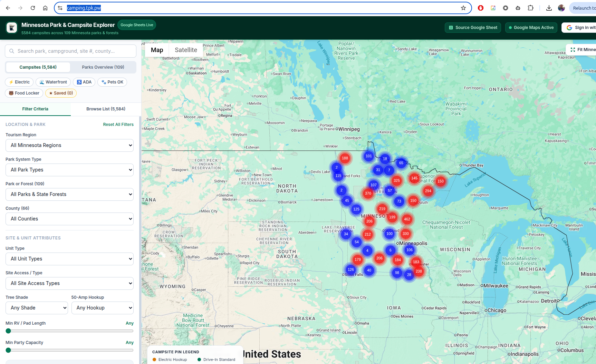
Task: Select the Parks Overview (109) tab
Action: coord(103,67)
